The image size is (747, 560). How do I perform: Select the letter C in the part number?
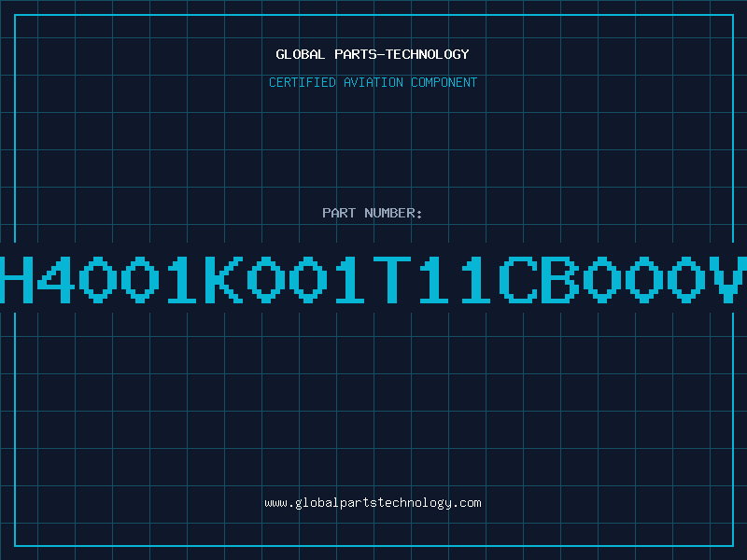coord(518,279)
